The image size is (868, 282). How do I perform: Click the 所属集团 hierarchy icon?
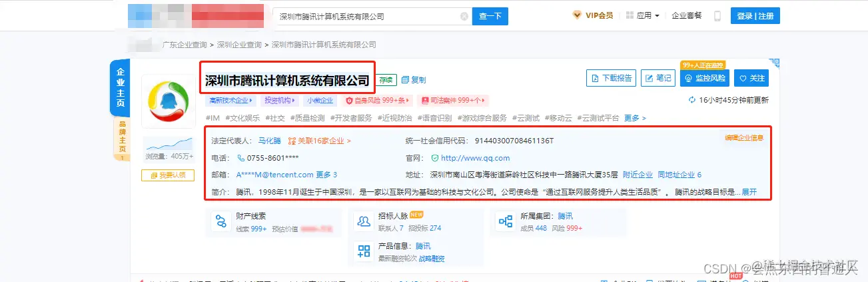(x=506, y=221)
